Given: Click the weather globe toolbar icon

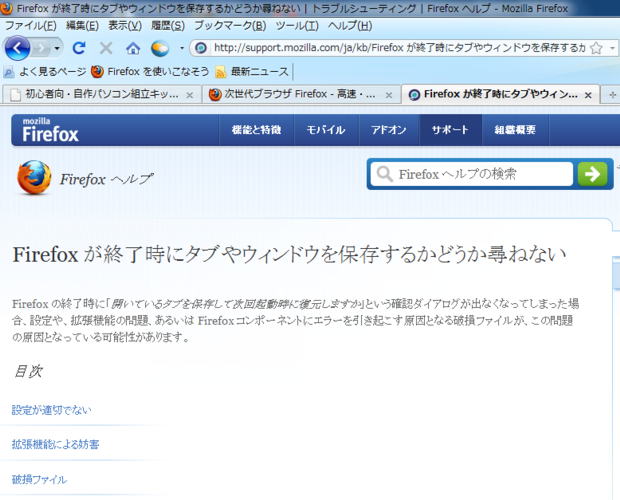Looking at the screenshot, I should coord(160,48).
